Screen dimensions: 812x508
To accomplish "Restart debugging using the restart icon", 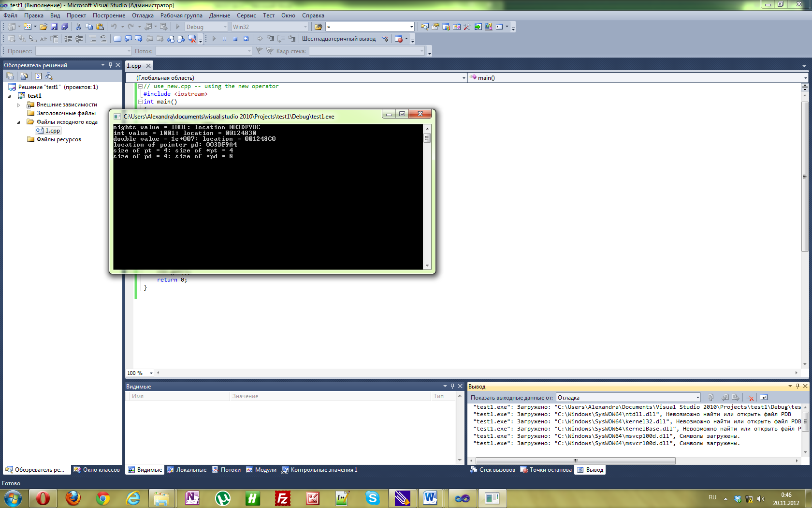I will [246, 39].
